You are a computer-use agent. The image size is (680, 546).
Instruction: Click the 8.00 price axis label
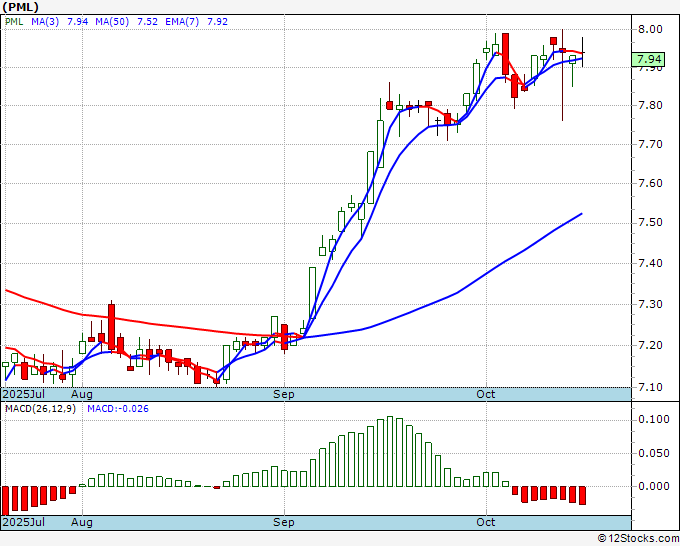click(x=650, y=29)
